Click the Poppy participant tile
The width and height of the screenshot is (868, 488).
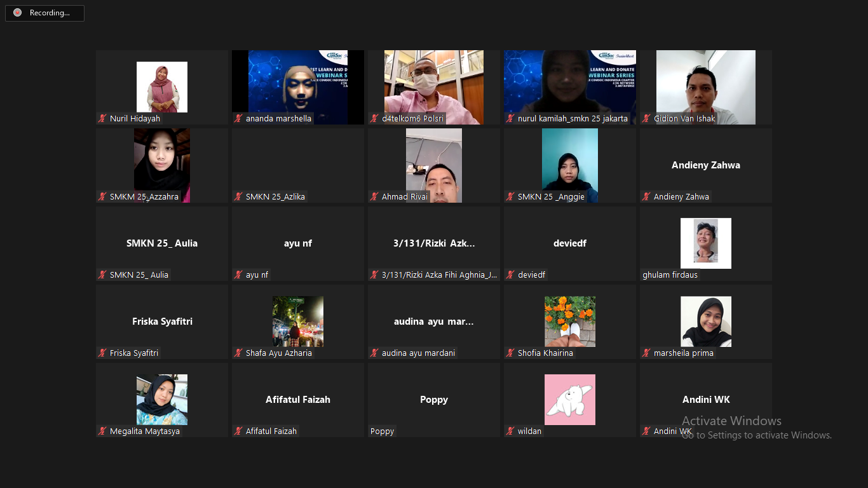[433, 400]
